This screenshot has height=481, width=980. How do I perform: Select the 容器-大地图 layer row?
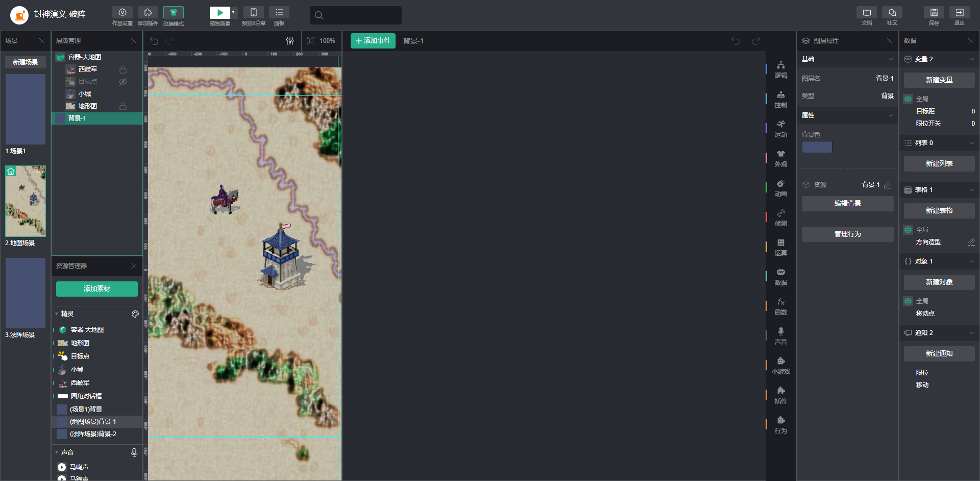click(x=97, y=57)
